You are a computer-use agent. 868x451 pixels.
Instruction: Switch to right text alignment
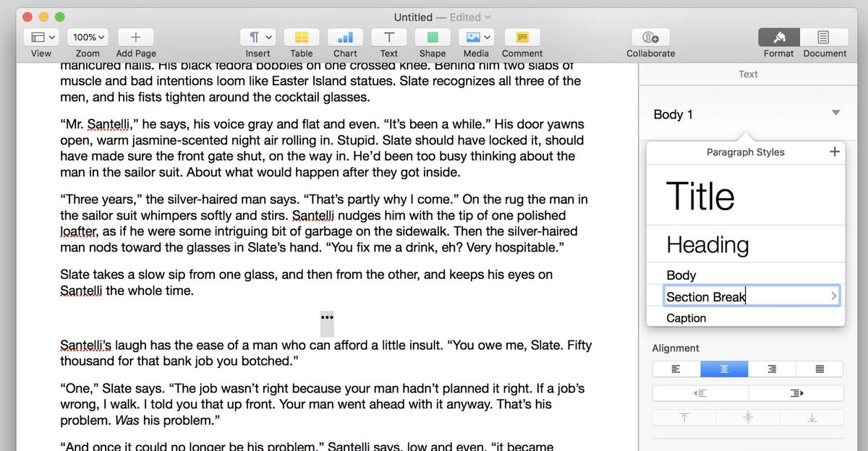[x=771, y=369]
